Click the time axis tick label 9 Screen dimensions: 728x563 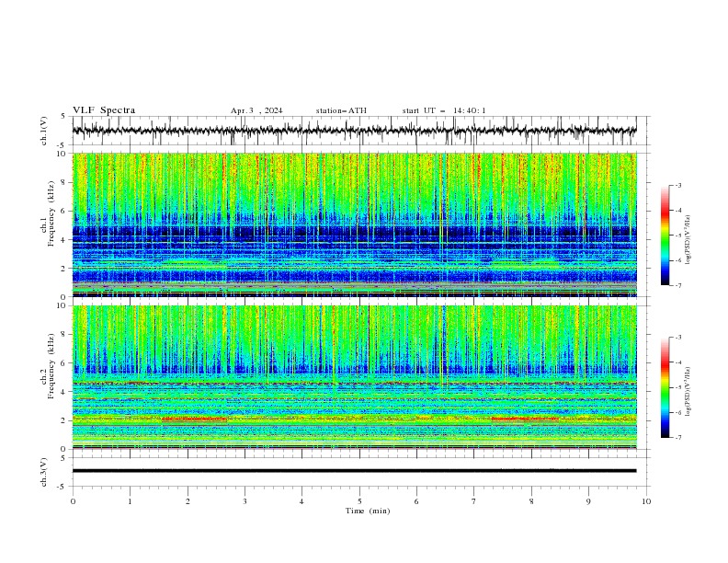tap(588, 501)
